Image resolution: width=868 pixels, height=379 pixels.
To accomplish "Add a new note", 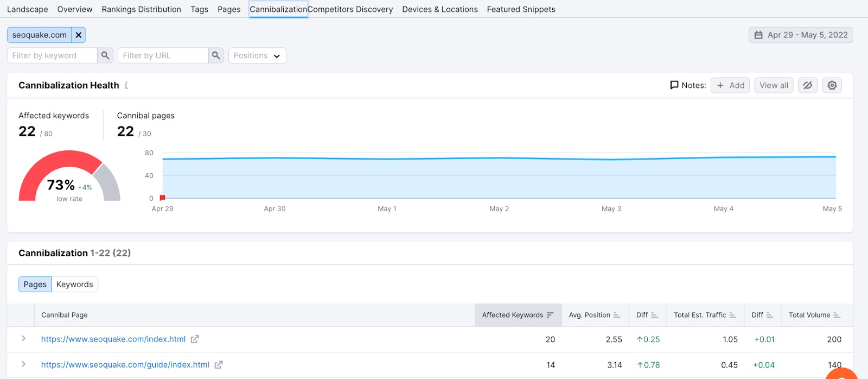I will (x=730, y=85).
